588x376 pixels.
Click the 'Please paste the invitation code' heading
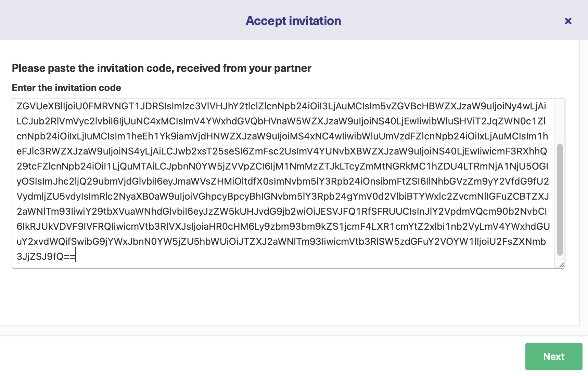[x=162, y=68]
